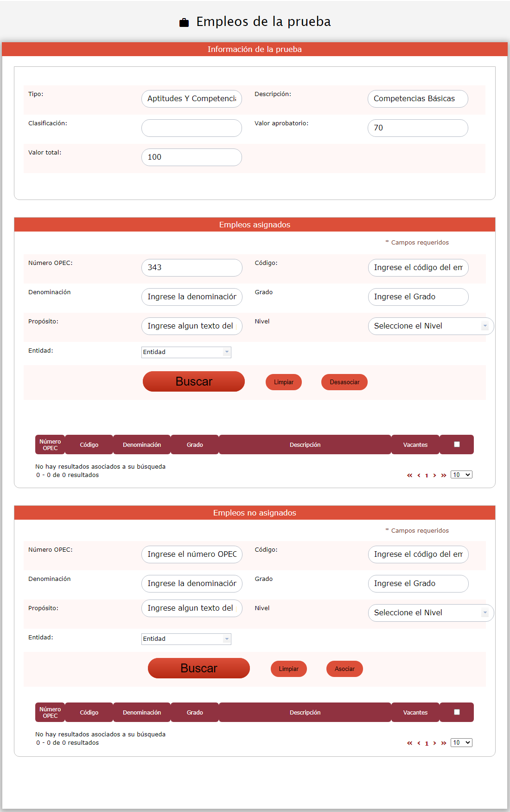Click the Asociar button
510x812 pixels.
[344, 669]
